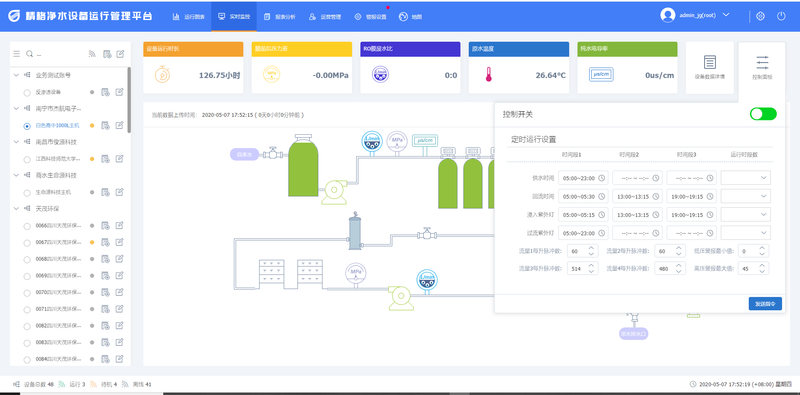Click the hamburger menu icon above device tree

tap(16, 54)
